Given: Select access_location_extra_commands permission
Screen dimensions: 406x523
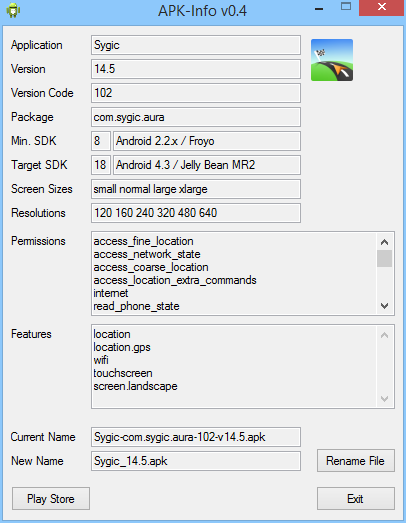Looking at the screenshot, I should click(x=175, y=280).
